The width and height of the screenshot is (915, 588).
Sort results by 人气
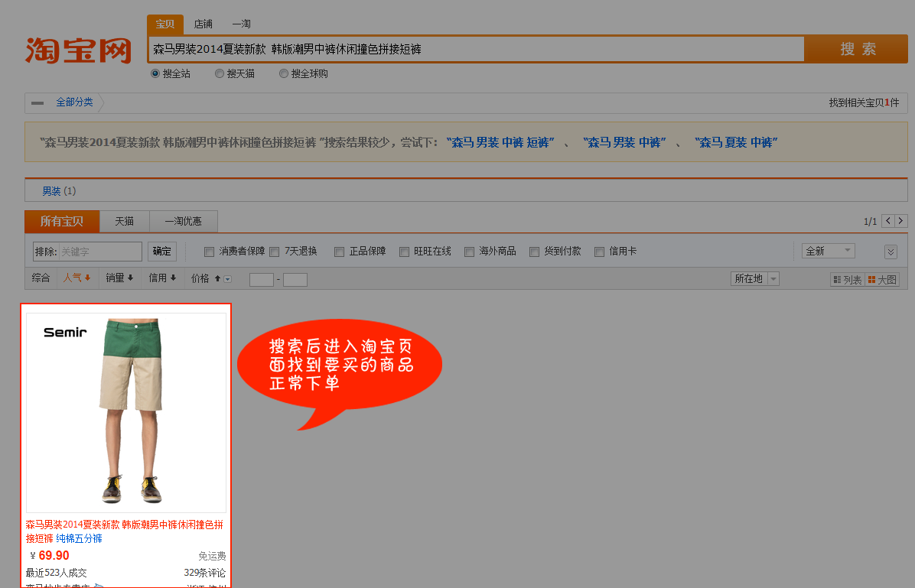pos(77,278)
